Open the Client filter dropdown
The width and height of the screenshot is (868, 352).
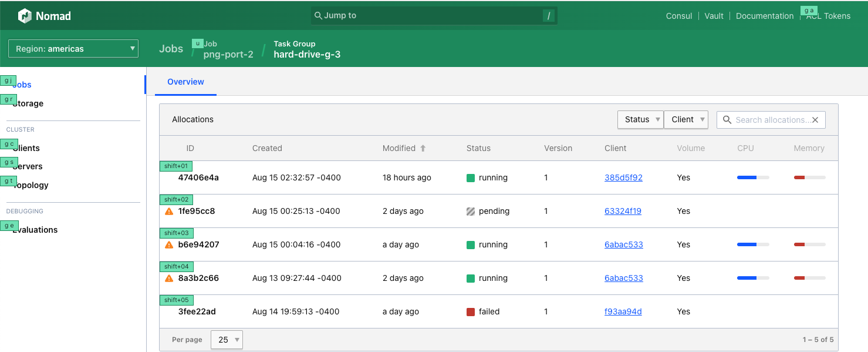pyautogui.click(x=685, y=119)
